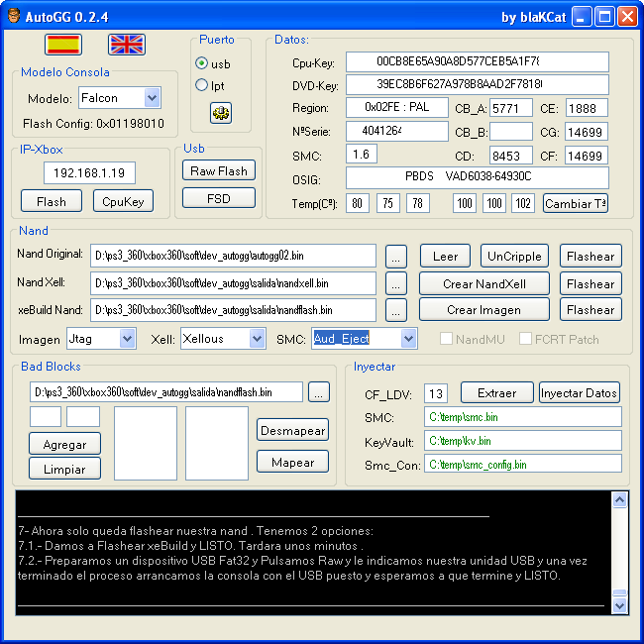
Task: Click the Inyectar SMC path field
Action: pyautogui.click(x=523, y=417)
